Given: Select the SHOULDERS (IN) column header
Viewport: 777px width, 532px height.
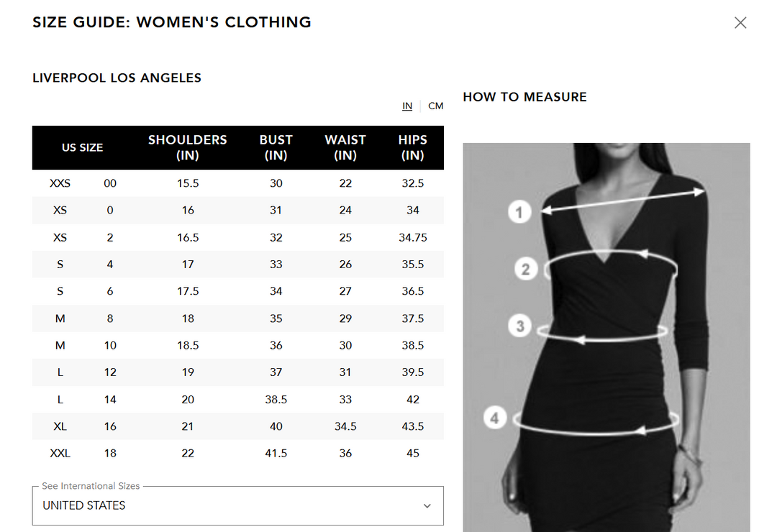Looking at the screenshot, I should tap(187, 147).
